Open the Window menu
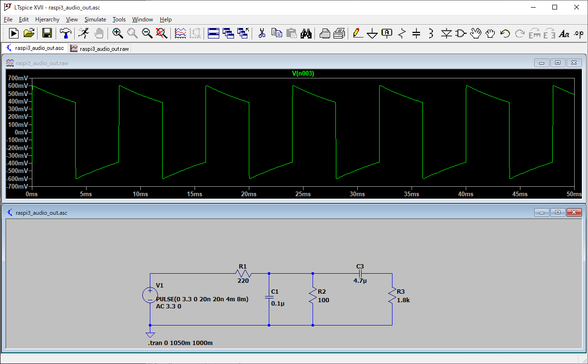This screenshot has width=588, height=364. click(143, 19)
